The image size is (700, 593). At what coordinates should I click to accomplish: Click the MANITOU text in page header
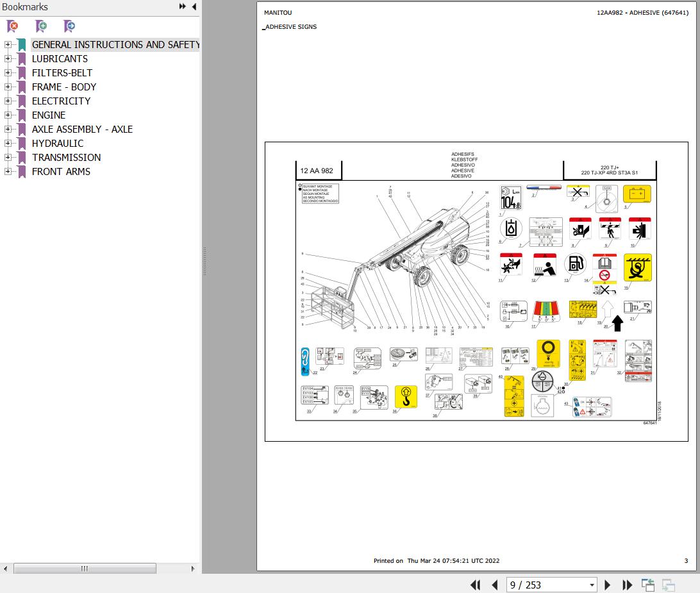[x=278, y=13]
